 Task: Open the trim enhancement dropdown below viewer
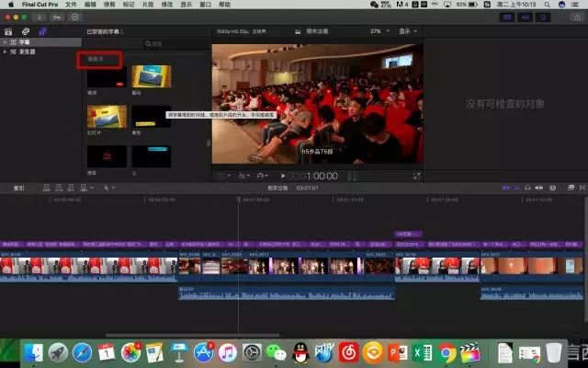243,176
